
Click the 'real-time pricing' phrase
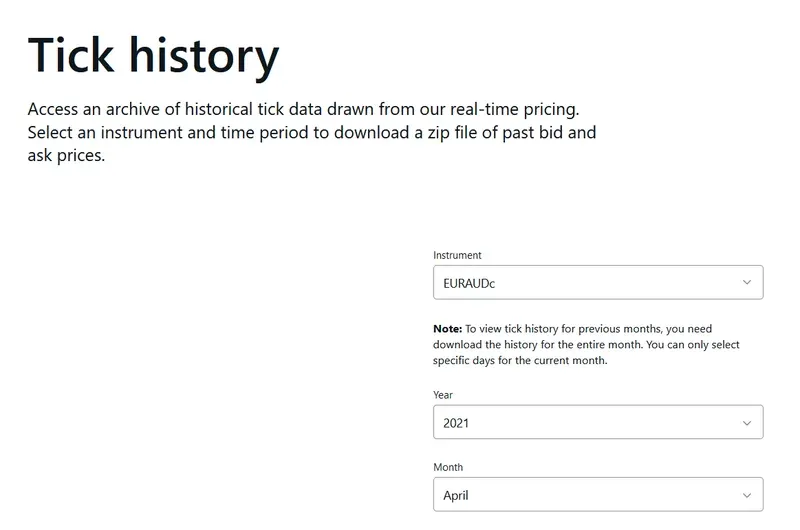click(514, 109)
